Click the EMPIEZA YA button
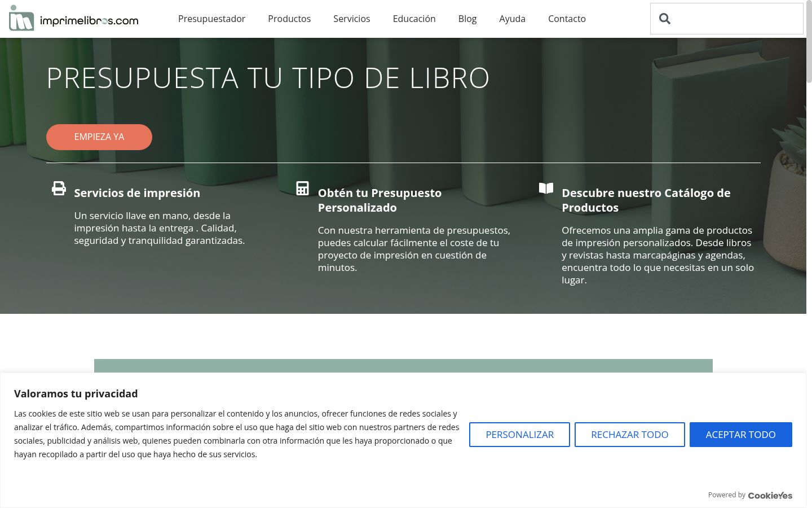 99,137
